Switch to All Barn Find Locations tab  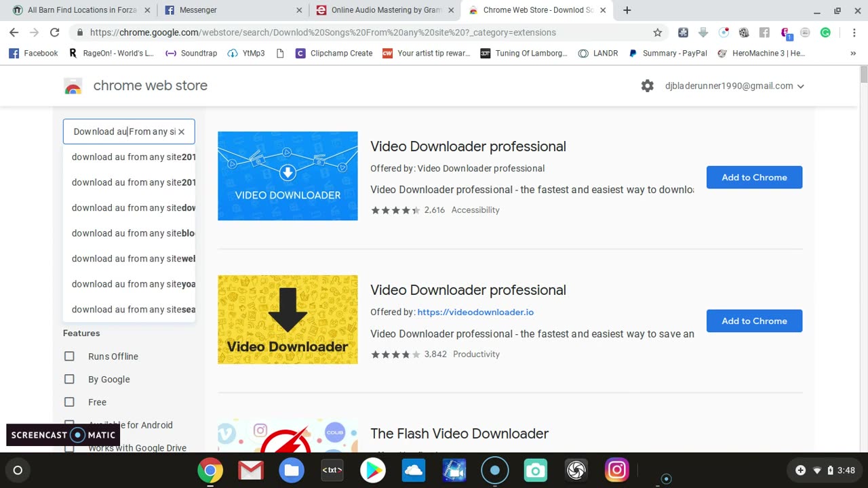pyautogui.click(x=80, y=10)
